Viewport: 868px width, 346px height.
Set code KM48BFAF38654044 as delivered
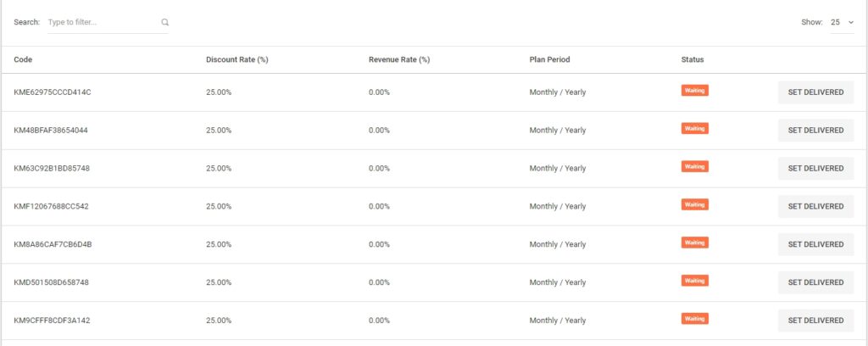815,131
